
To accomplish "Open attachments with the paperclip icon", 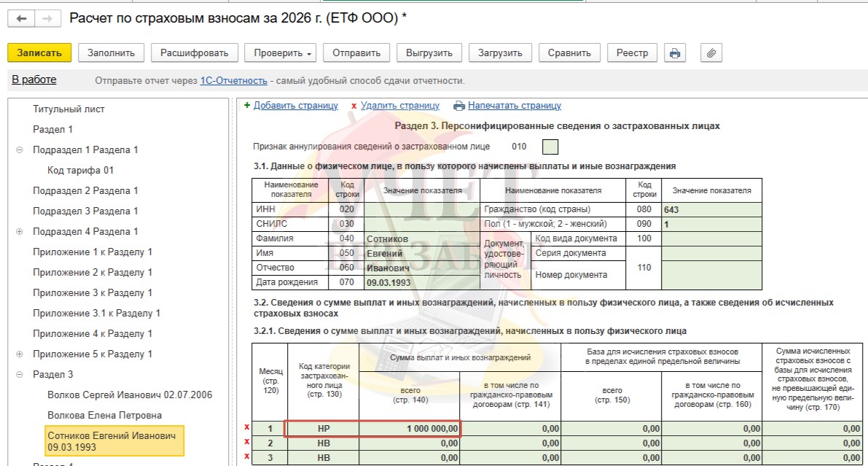I will (711, 53).
